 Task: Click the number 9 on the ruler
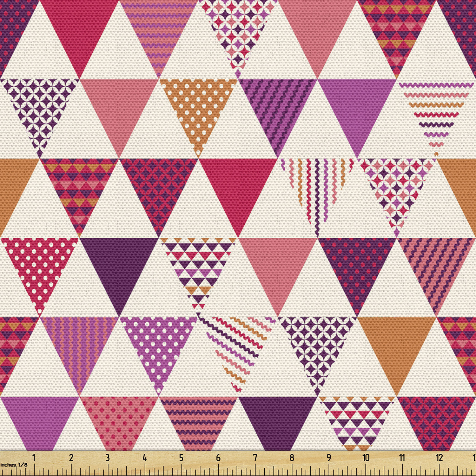point(329,458)
